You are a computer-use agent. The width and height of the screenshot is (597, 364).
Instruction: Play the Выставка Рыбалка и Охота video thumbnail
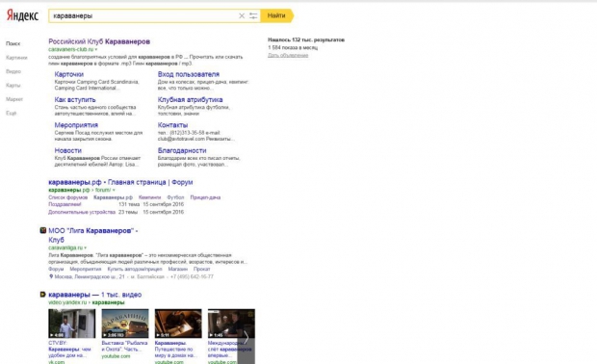click(125, 324)
